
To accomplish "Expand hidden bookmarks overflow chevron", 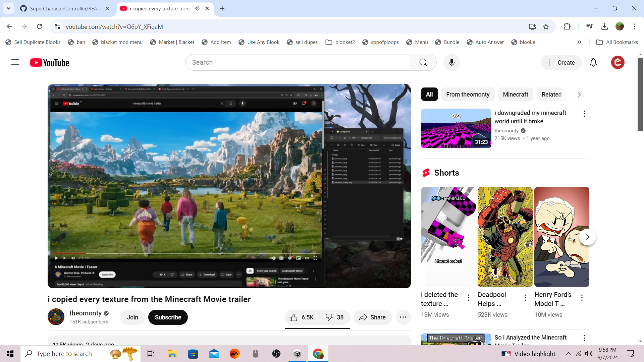I will click(x=579, y=42).
